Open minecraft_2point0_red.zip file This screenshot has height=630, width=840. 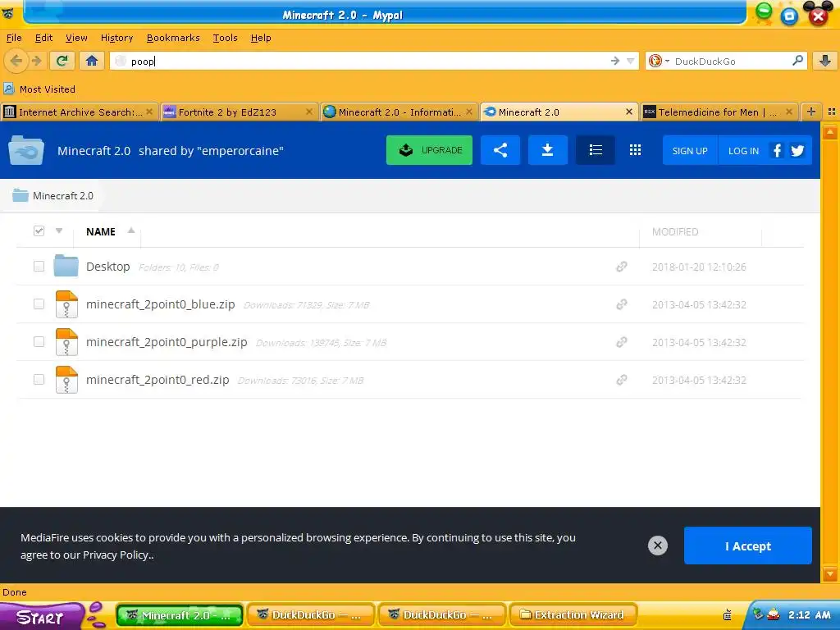[157, 380]
